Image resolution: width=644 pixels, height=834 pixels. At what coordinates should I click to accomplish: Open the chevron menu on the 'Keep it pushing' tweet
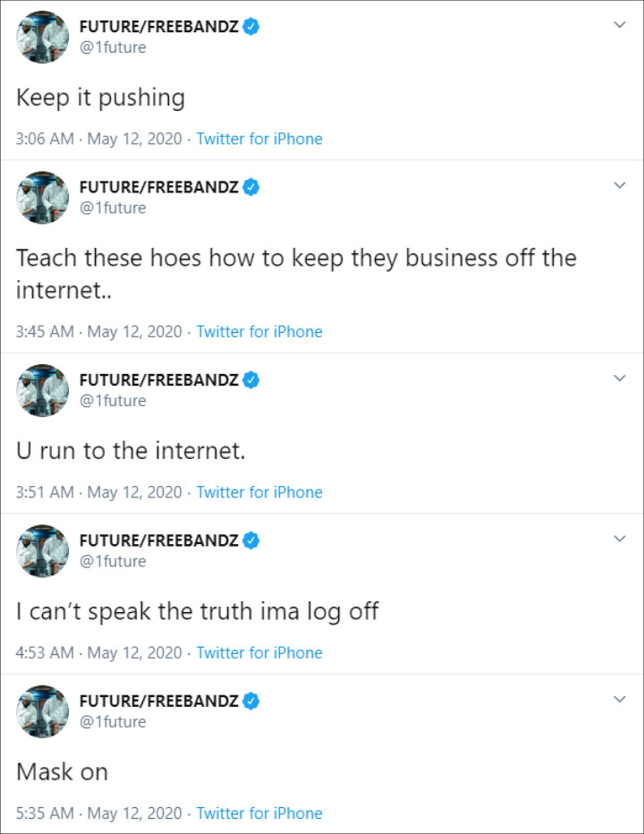pos(619,25)
